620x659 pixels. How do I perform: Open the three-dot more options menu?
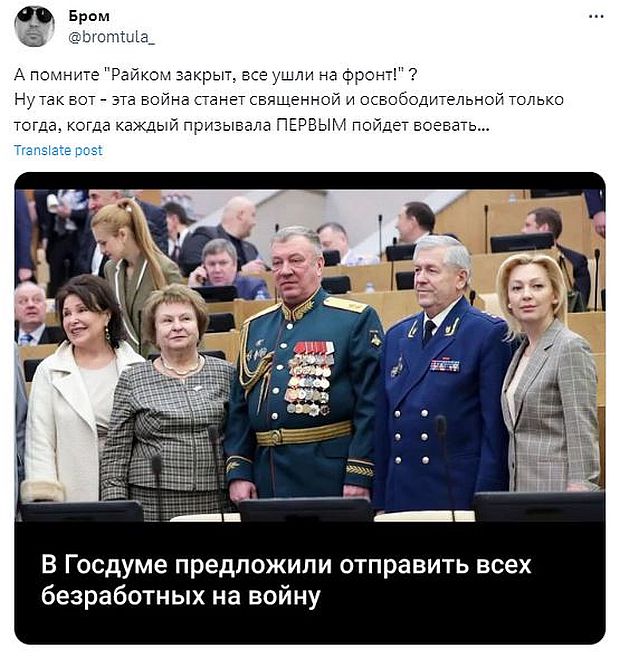pyautogui.click(x=596, y=16)
